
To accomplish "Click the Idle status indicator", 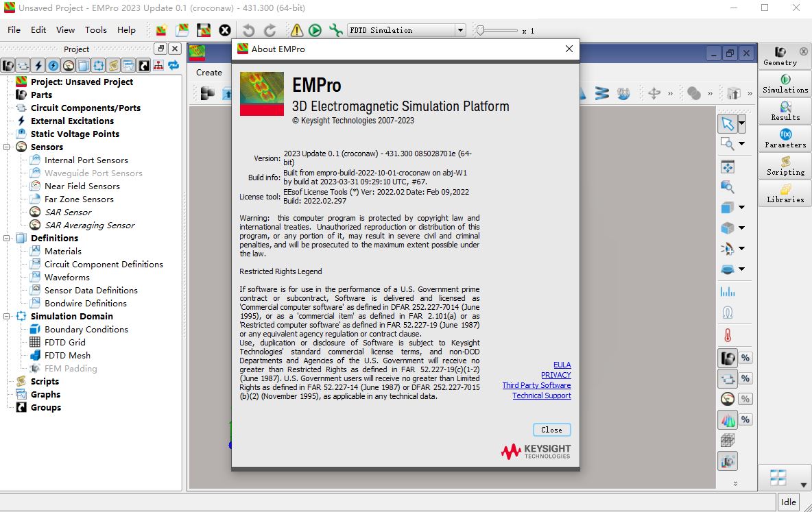I will (788, 501).
